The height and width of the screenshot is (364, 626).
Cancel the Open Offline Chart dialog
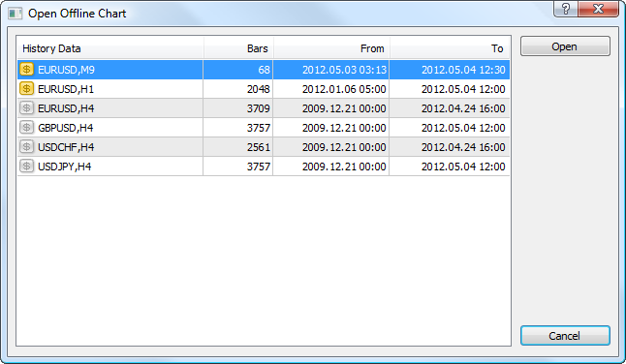click(565, 336)
